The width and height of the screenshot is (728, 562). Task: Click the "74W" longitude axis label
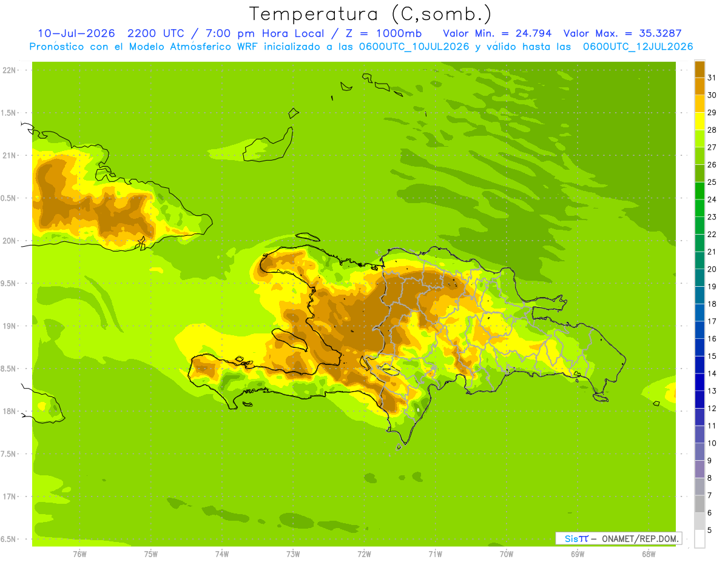click(222, 554)
